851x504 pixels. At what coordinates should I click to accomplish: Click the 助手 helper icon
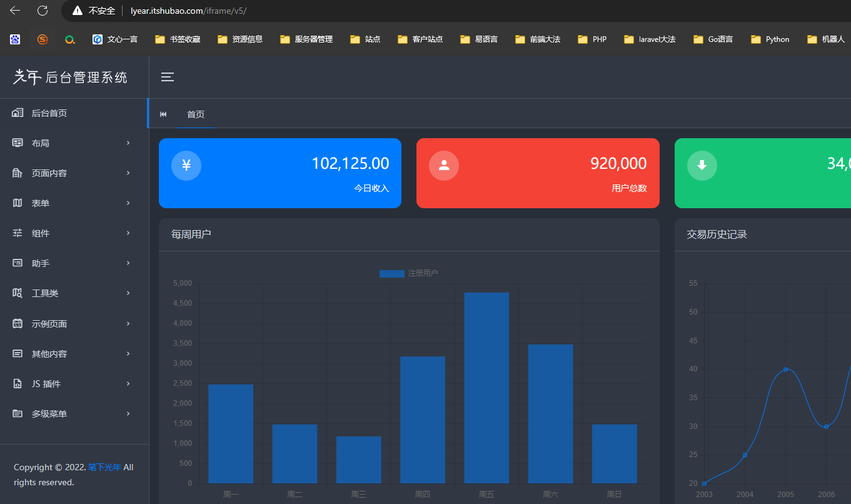pyautogui.click(x=18, y=263)
